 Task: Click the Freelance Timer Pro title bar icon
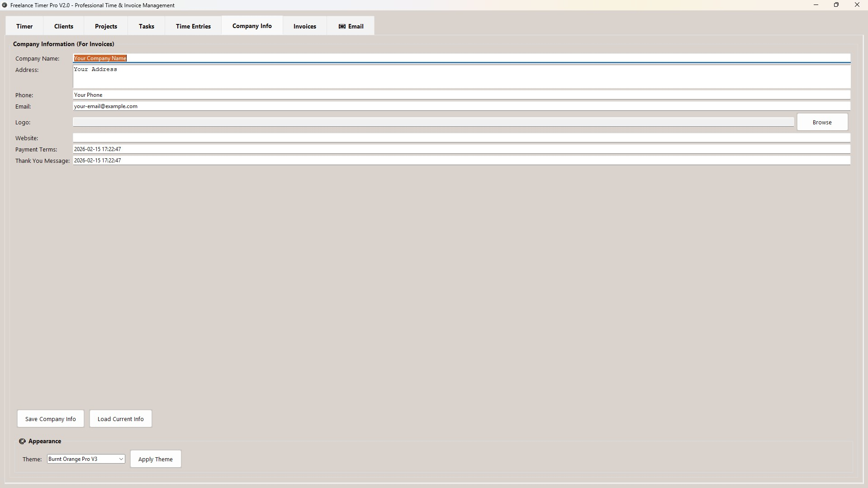point(5,5)
